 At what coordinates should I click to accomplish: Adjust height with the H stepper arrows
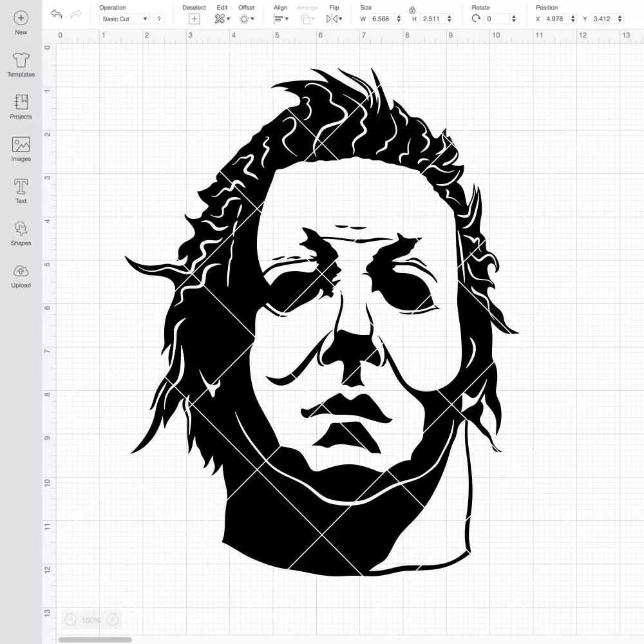(450, 19)
